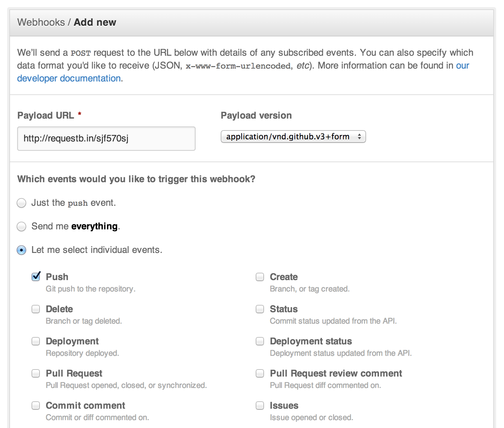This screenshot has height=428, width=504.
Task: Tick the Deployment event checkbox
Action: click(36, 341)
